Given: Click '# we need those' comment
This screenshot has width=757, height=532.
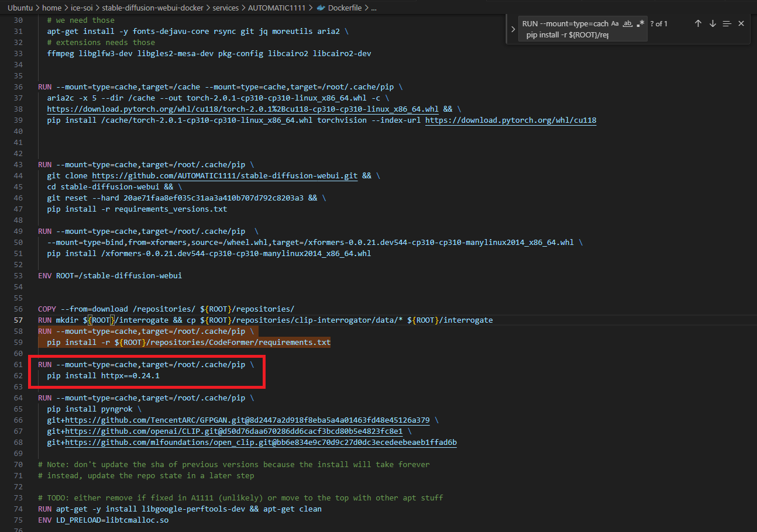Looking at the screenshot, I should coord(81,20).
